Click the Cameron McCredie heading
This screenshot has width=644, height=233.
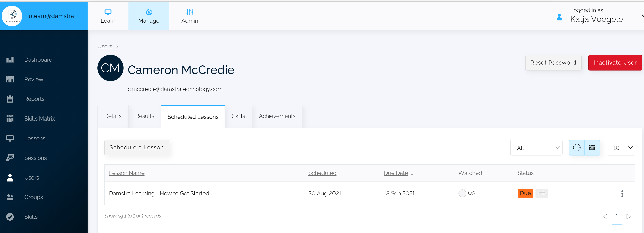click(x=181, y=70)
